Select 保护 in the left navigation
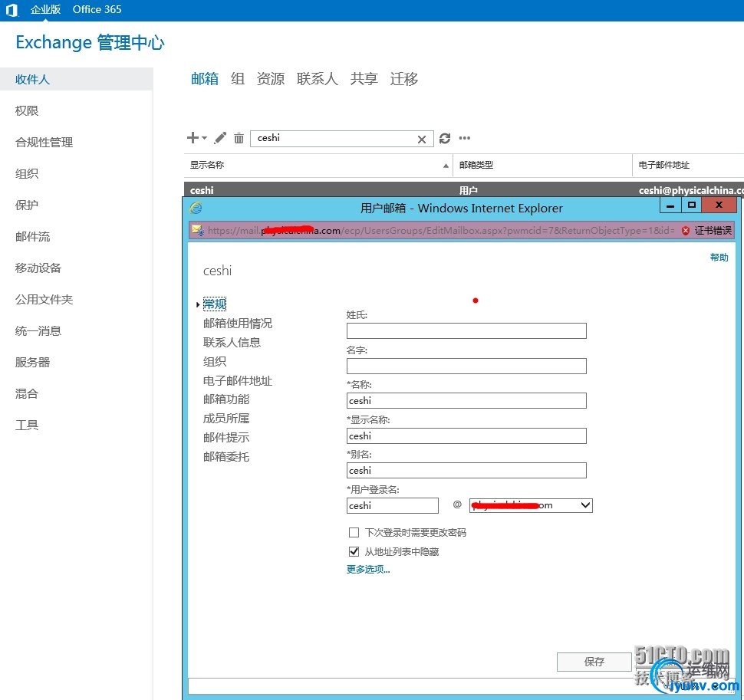 click(x=27, y=205)
